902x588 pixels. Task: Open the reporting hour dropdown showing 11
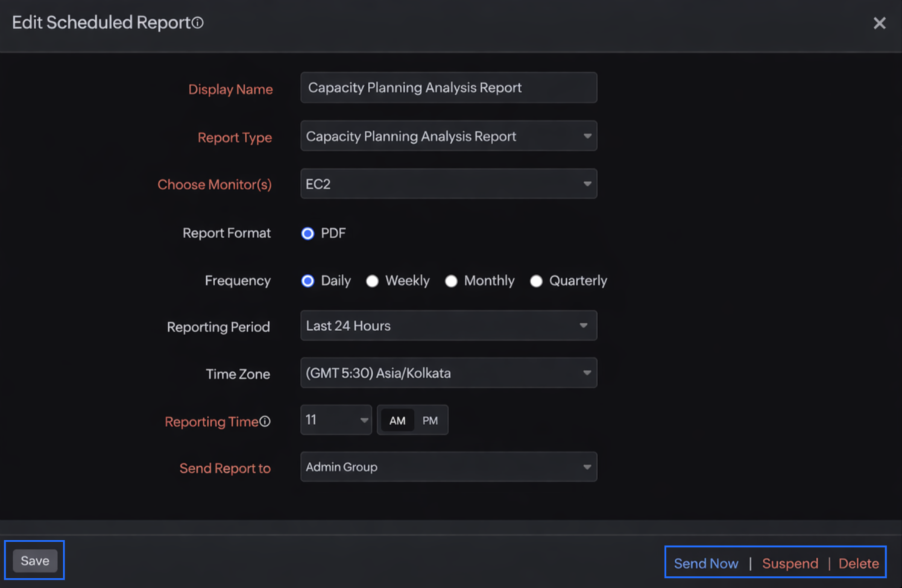point(336,420)
